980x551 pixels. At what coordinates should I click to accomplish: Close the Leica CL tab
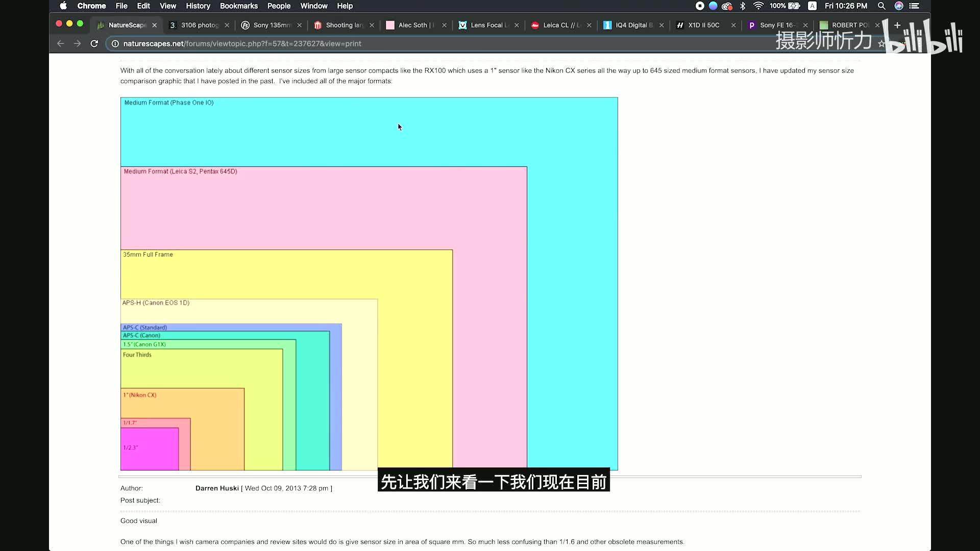[x=590, y=25]
